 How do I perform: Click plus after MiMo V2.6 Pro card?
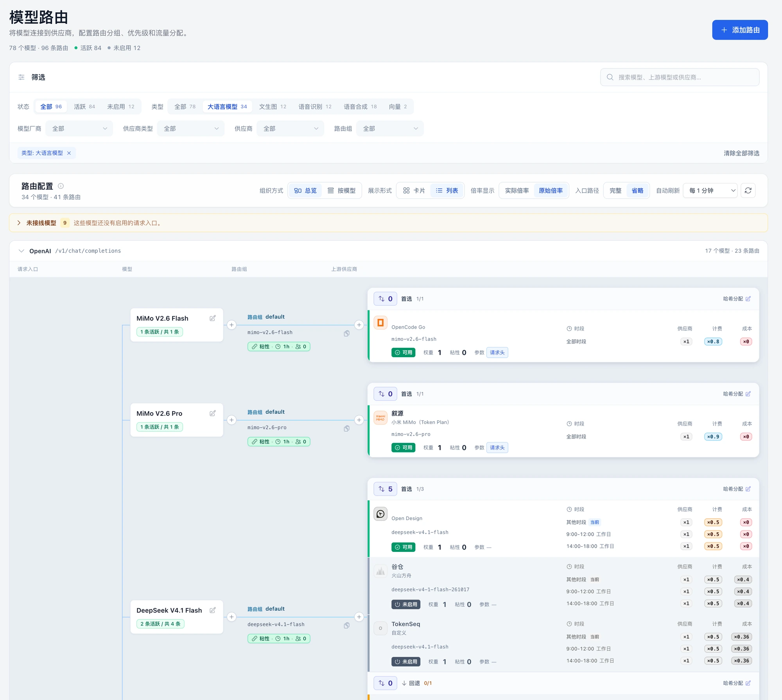tap(231, 420)
